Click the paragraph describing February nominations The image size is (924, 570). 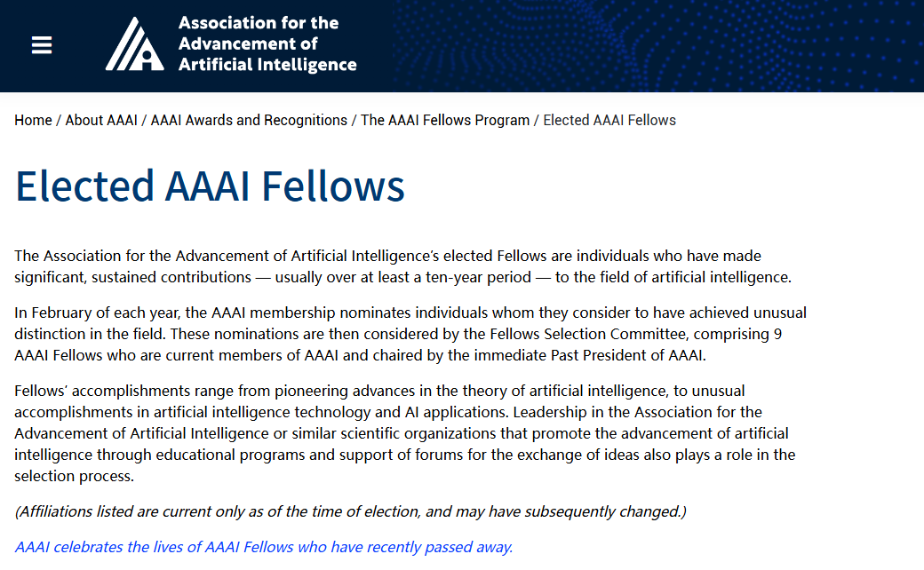click(x=409, y=333)
